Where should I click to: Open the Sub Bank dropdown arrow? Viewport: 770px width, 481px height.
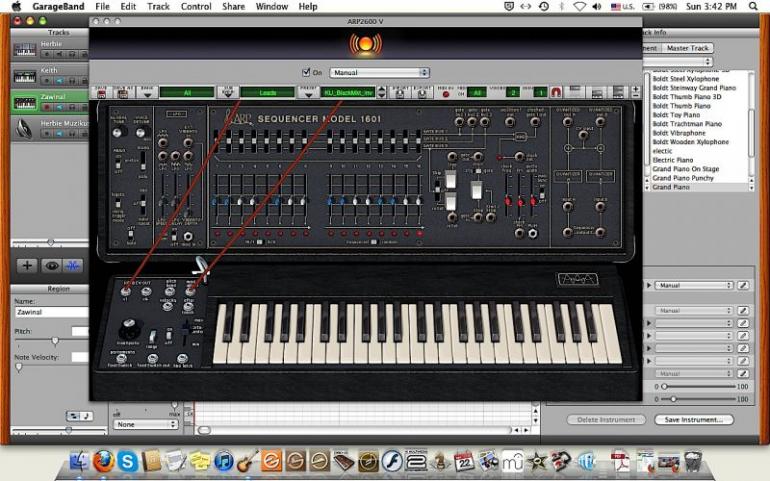pos(227,92)
